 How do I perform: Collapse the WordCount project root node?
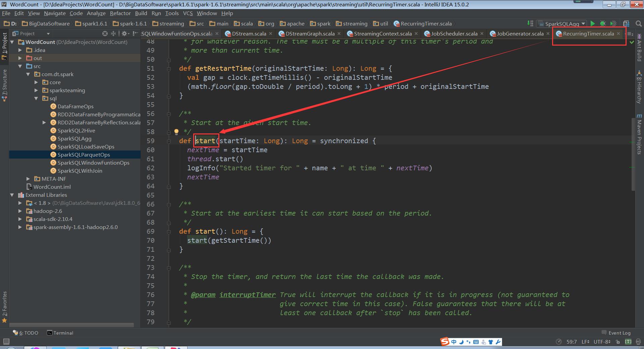tap(12, 42)
